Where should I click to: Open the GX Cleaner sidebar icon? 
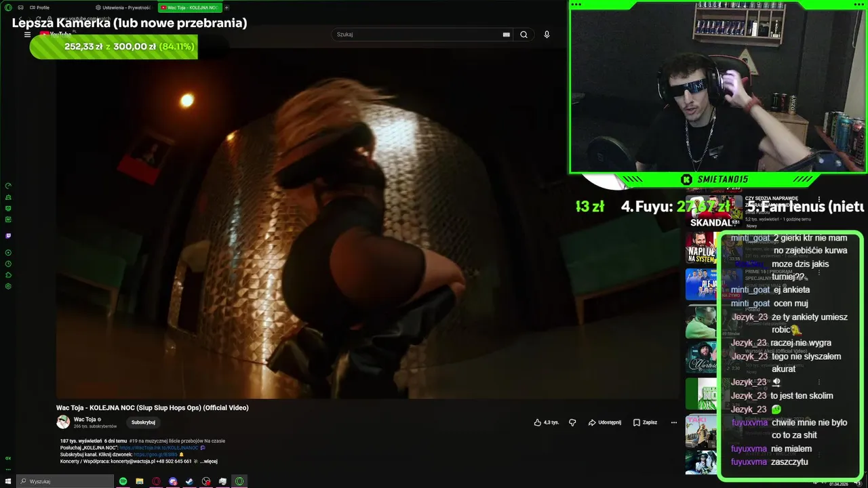(8, 197)
